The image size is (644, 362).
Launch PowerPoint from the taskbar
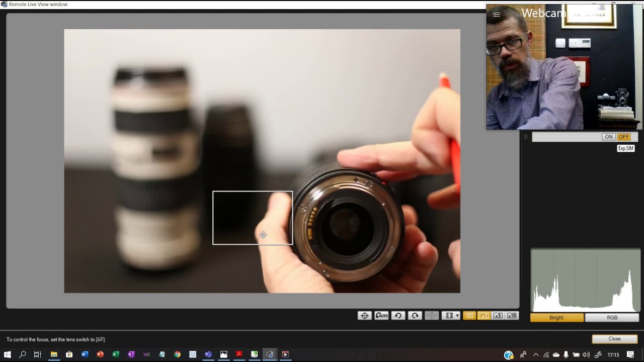point(100,354)
